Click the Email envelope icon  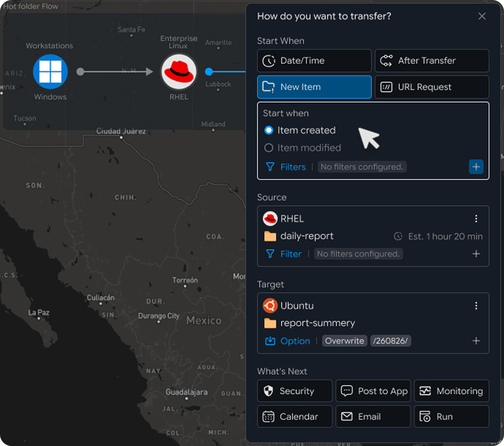(347, 416)
